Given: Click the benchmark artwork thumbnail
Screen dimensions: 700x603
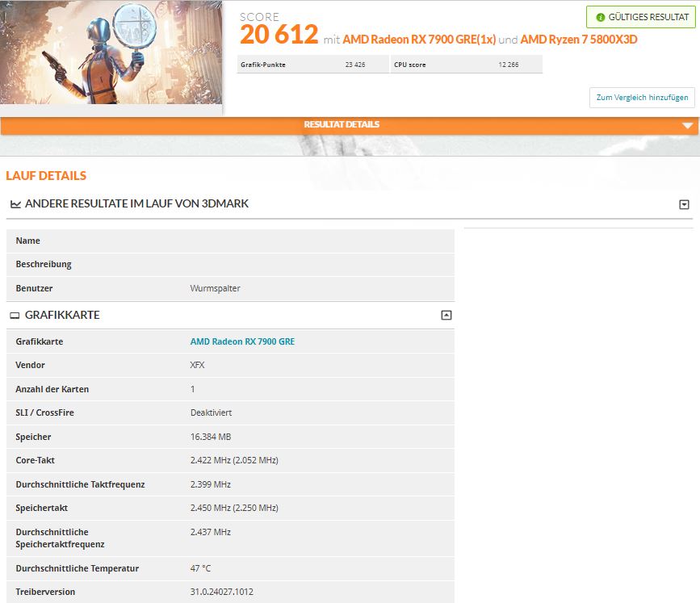Looking at the screenshot, I should tap(111, 52).
